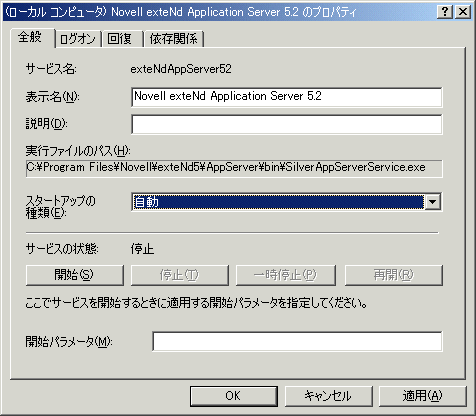Confirm with the OK button
The image size is (476, 416).
(234, 396)
